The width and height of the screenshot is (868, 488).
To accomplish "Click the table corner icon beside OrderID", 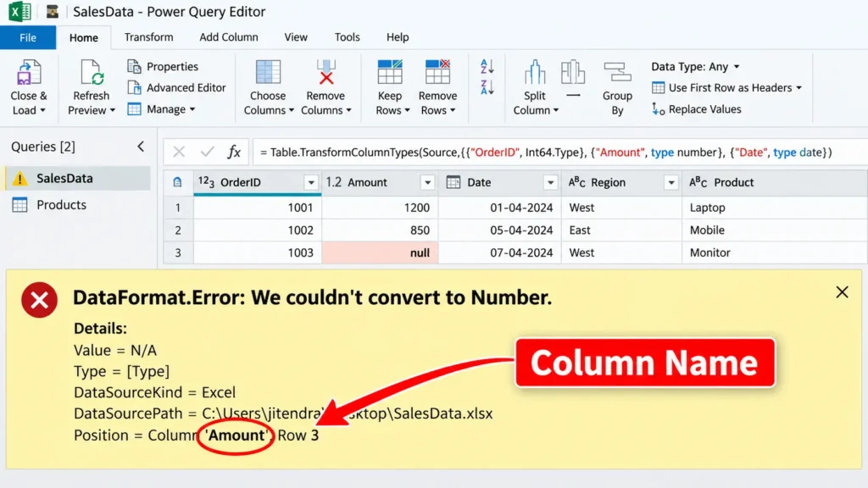I will (178, 182).
